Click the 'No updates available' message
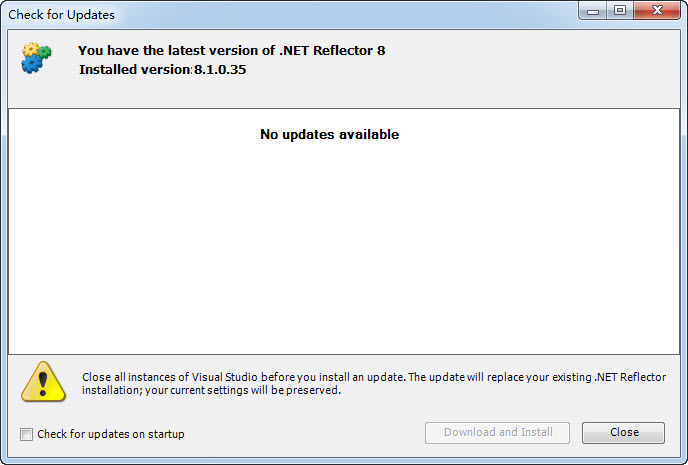Viewport: 688px width, 465px height. click(x=329, y=134)
